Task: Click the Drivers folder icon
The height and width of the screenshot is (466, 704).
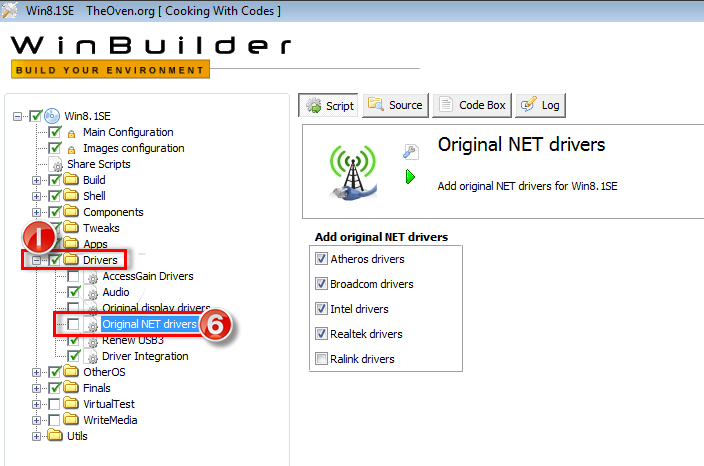Action: point(70,259)
